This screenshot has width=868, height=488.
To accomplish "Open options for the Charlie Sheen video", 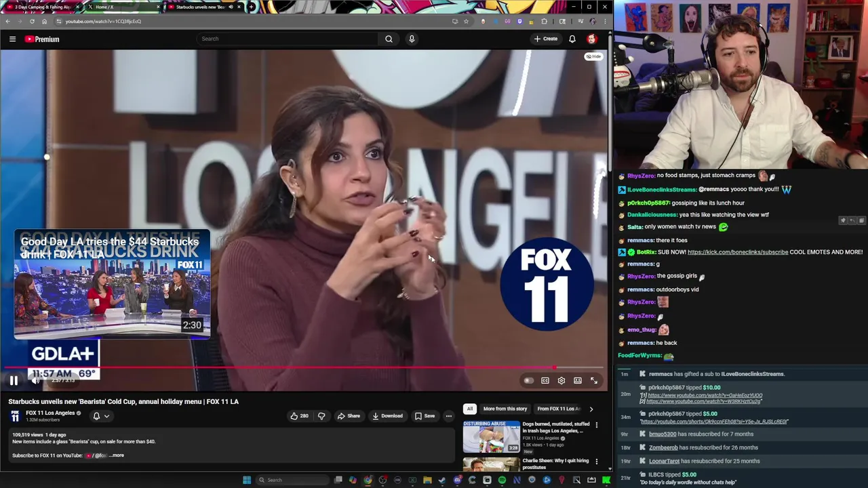I will (597, 462).
